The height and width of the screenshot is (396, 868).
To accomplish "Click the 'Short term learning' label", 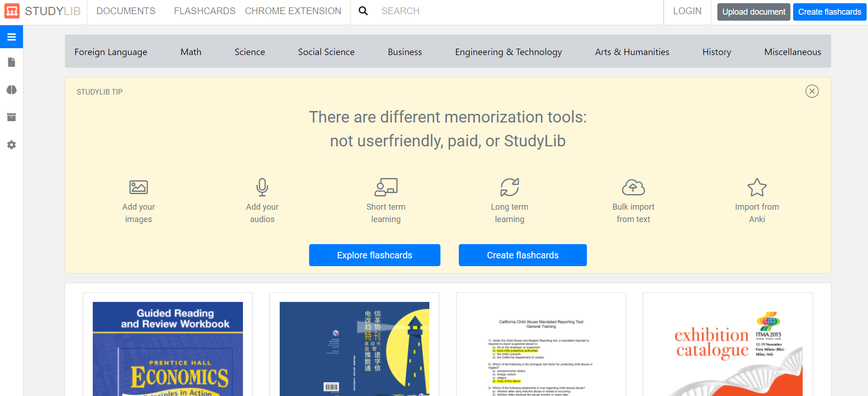I will click(386, 213).
